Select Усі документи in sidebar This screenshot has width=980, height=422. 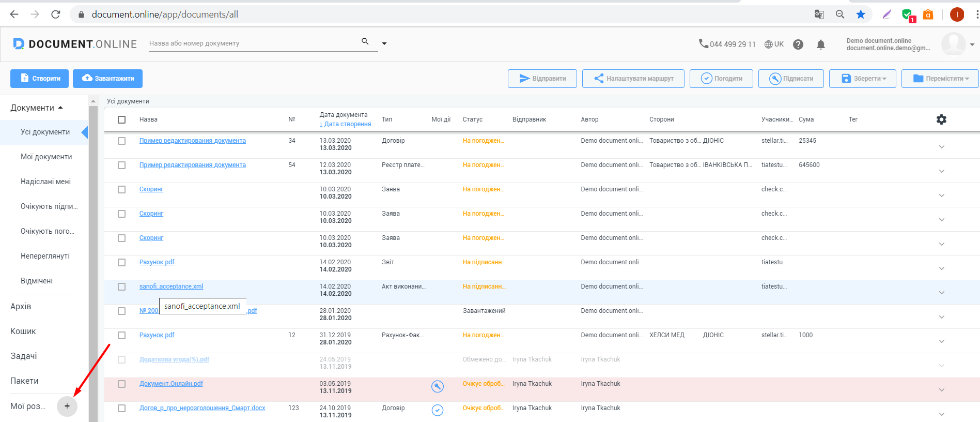pyautogui.click(x=44, y=132)
